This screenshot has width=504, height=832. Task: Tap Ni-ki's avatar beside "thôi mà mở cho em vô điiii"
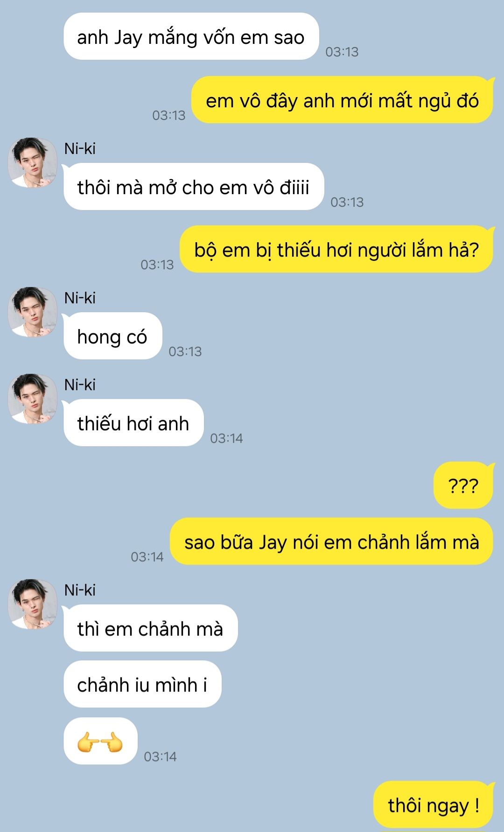pyautogui.click(x=33, y=162)
